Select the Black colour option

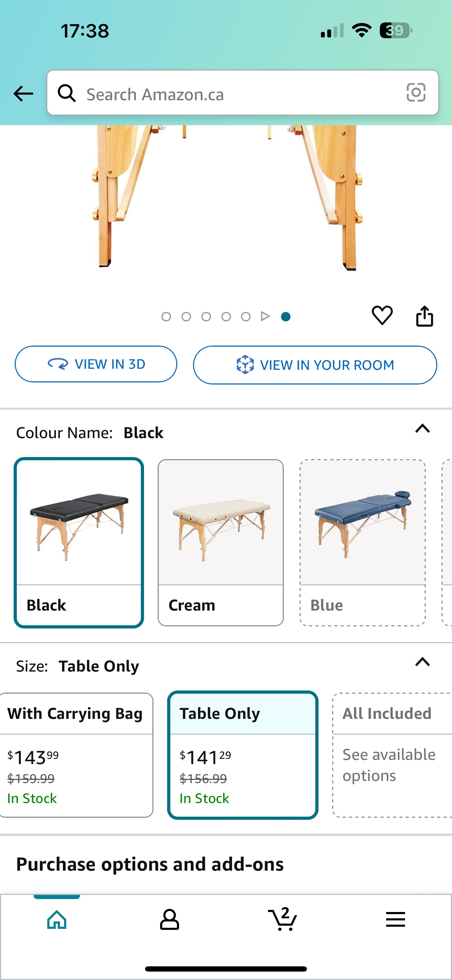click(79, 542)
